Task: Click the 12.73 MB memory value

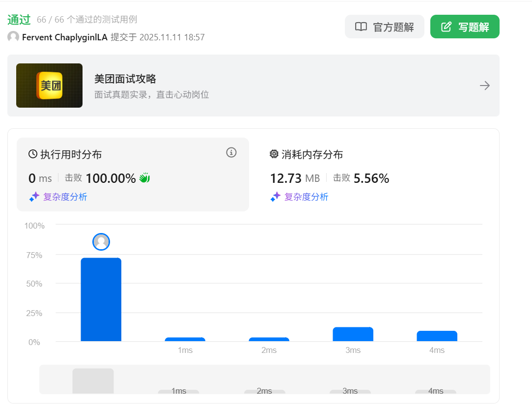Action: [295, 178]
